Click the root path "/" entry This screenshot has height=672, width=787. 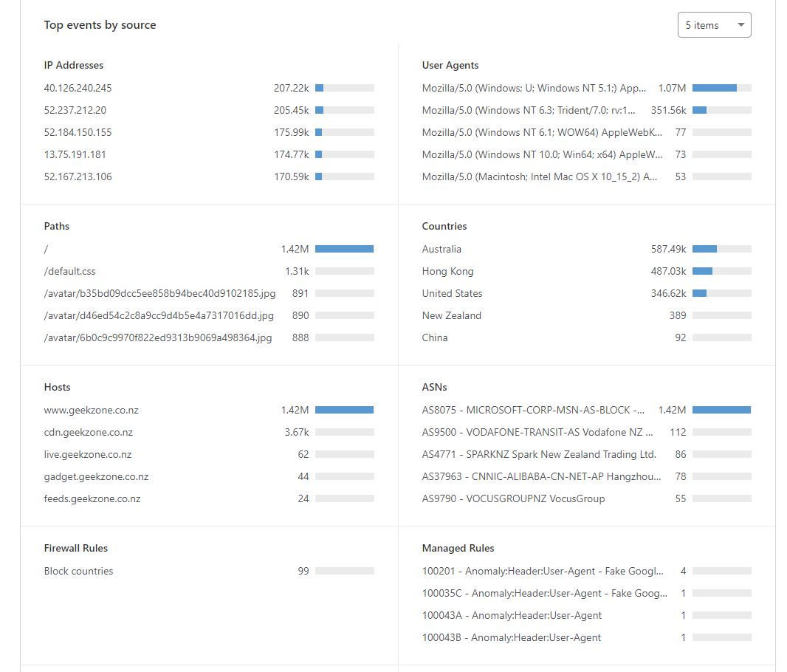tap(46, 249)
